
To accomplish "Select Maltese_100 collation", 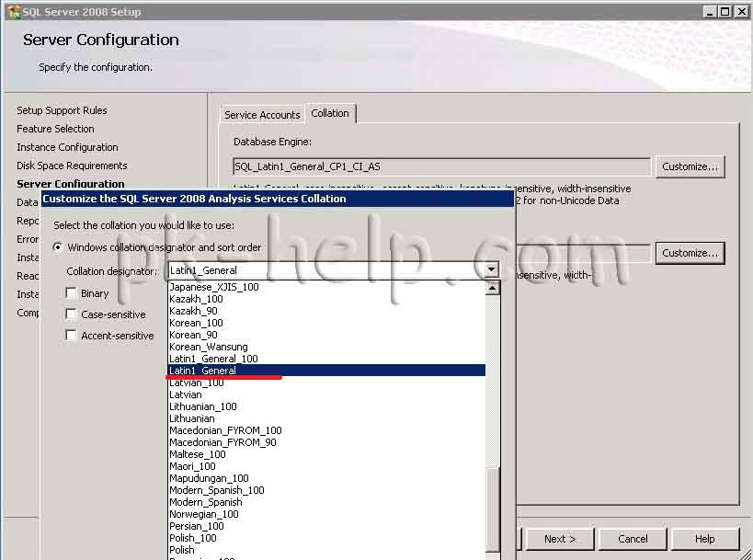I will pos(327,454).
